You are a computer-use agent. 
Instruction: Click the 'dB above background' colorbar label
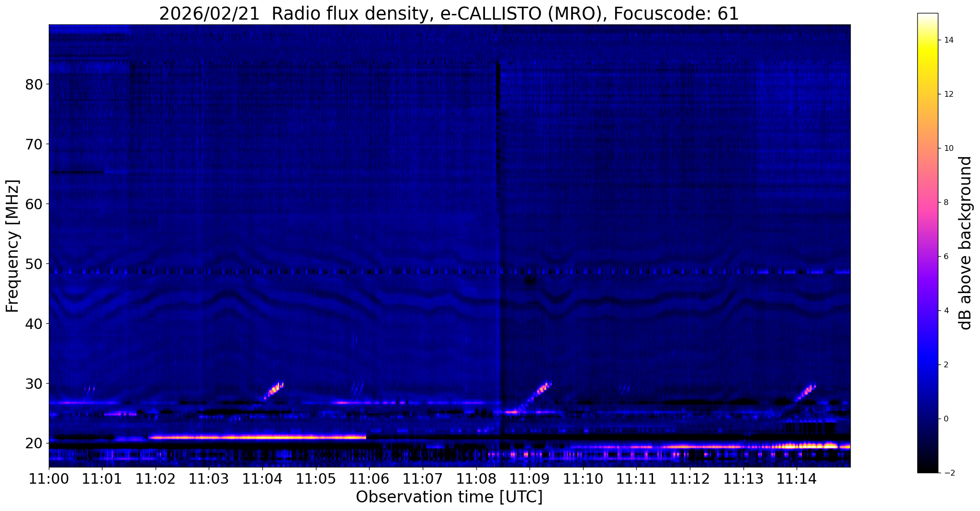click(x=966, y=243)
